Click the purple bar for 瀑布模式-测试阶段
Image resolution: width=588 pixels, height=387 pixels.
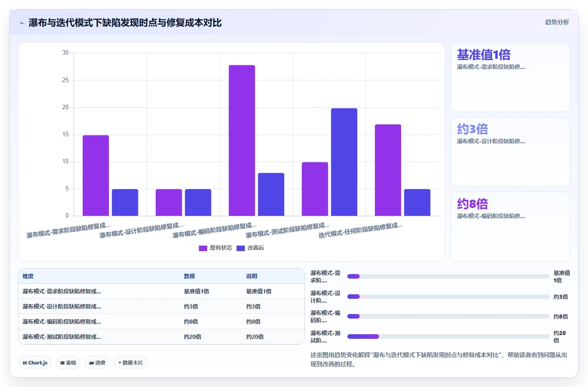point(315,189)
